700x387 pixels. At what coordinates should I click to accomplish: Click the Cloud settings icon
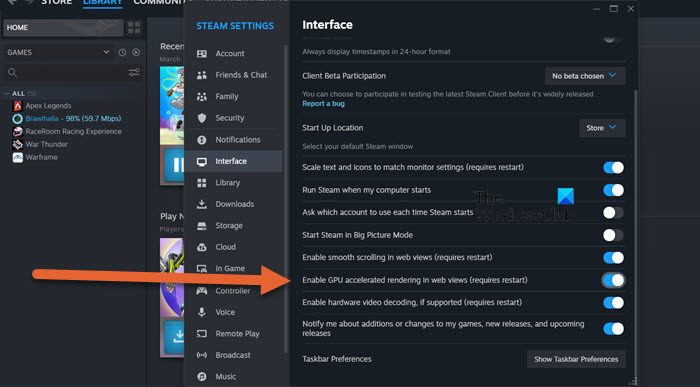(x=202, y=247)
